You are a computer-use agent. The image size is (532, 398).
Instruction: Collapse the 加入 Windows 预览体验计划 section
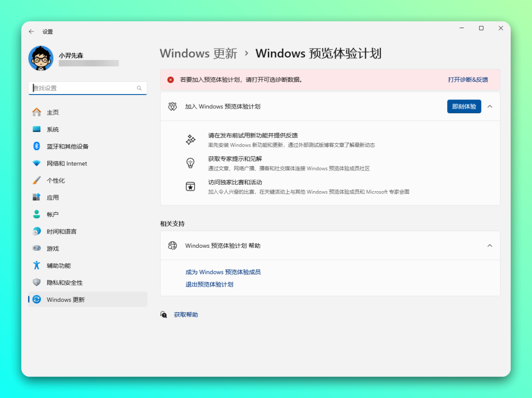click(490, 106)
